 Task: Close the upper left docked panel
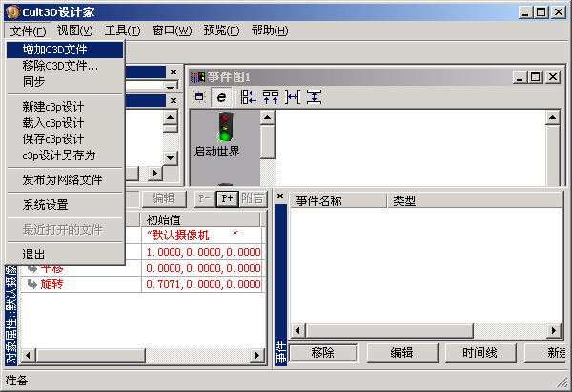[x=174, y=72]
